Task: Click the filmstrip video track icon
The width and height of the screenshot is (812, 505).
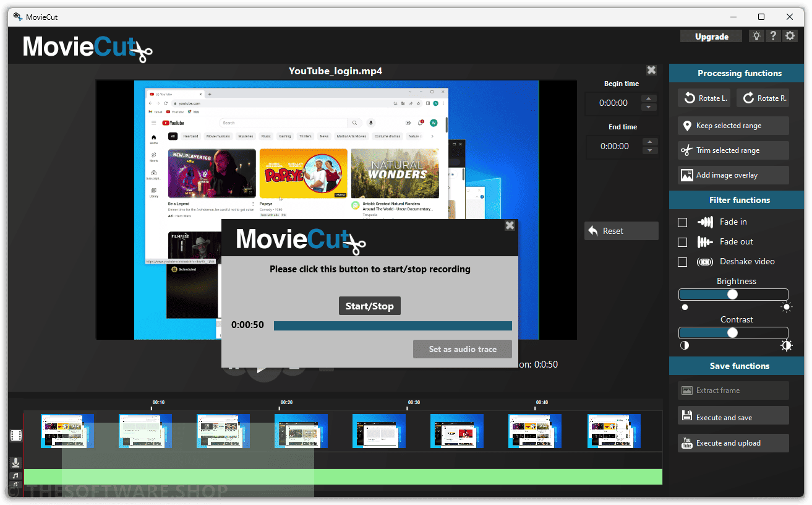Action: tap(16, 436)
